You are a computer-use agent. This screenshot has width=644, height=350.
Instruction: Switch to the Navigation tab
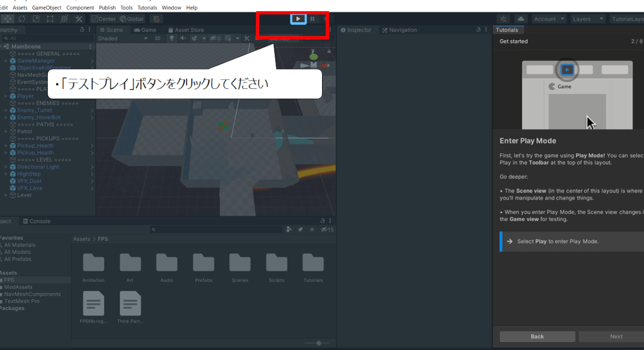click(x=399, y=30)
